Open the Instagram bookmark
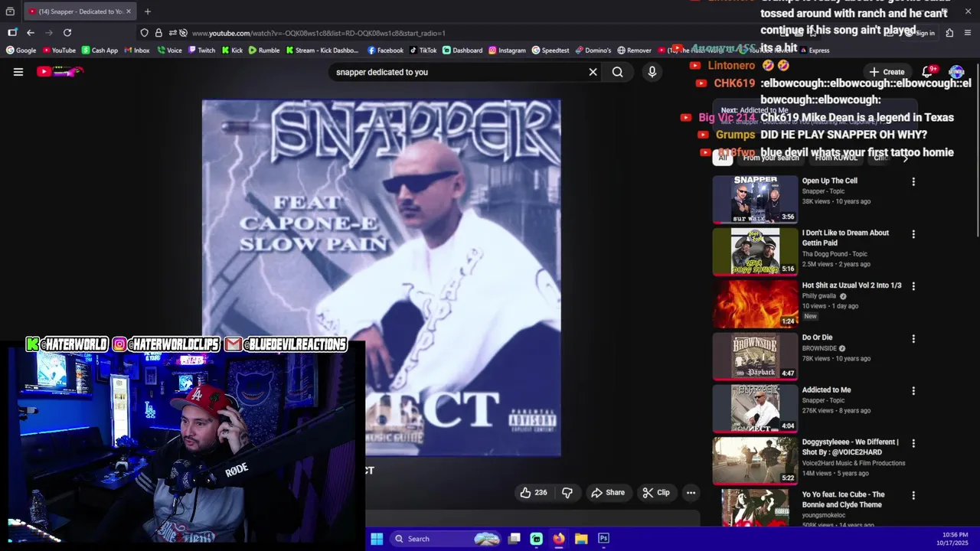This screenshot has height=551, width=980. (x=507, y=51)
